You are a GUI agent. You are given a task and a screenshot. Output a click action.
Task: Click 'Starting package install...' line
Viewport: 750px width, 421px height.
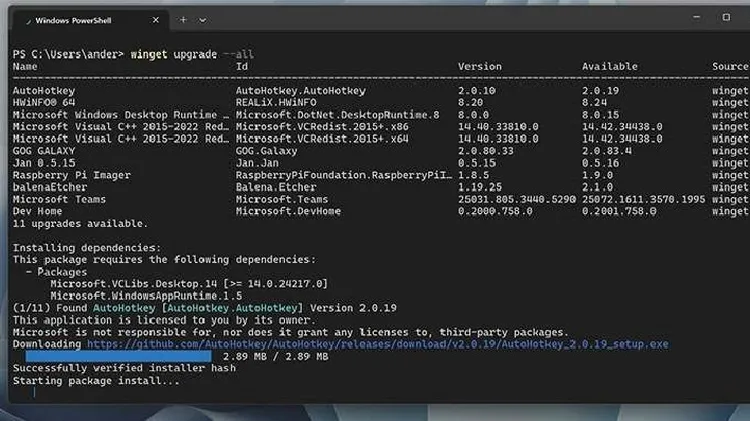pos(96,381)
